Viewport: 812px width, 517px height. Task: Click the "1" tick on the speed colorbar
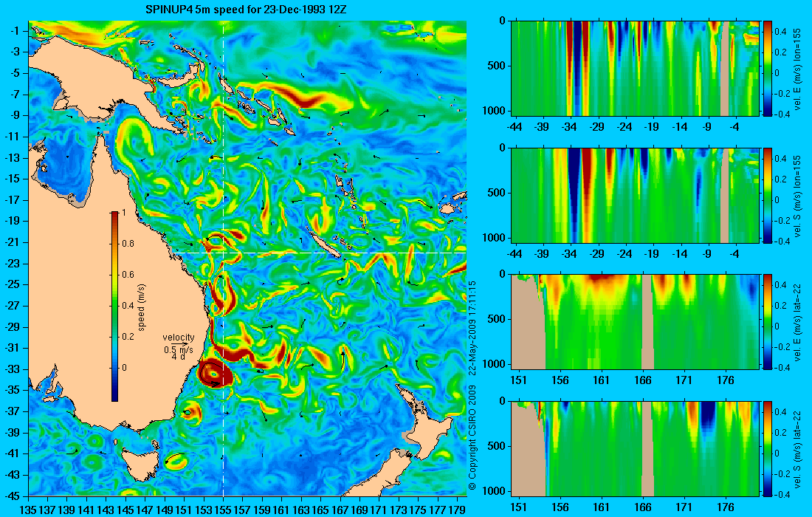[x=123, y=213]
